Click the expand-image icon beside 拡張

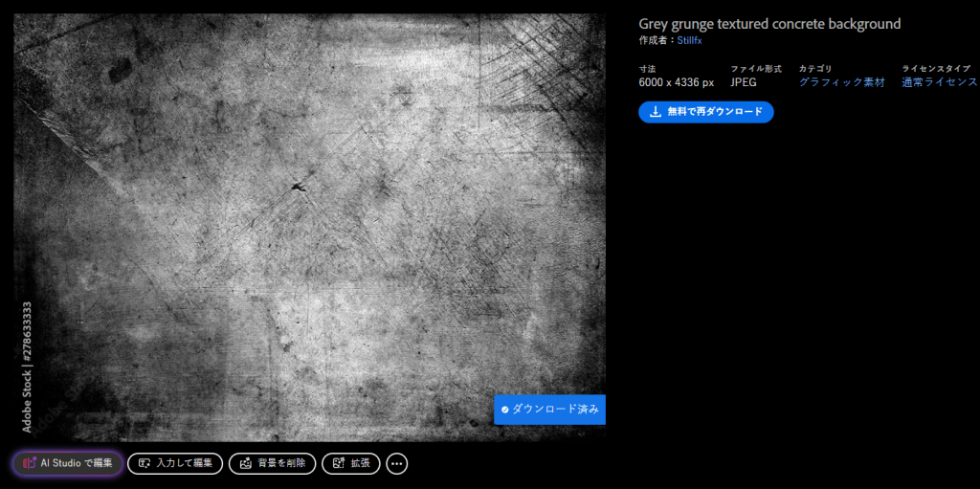pyautogui.click(x=338, y=463)
